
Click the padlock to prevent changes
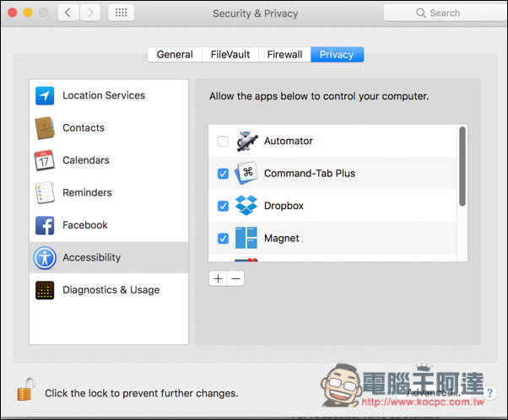pos(26,390)
